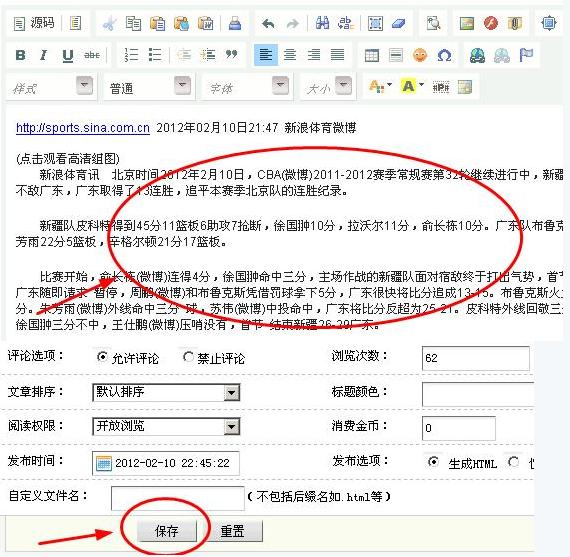Click the Undo arrow icon
The height and width of the screenshot is (557, 570).
[268, 24]
